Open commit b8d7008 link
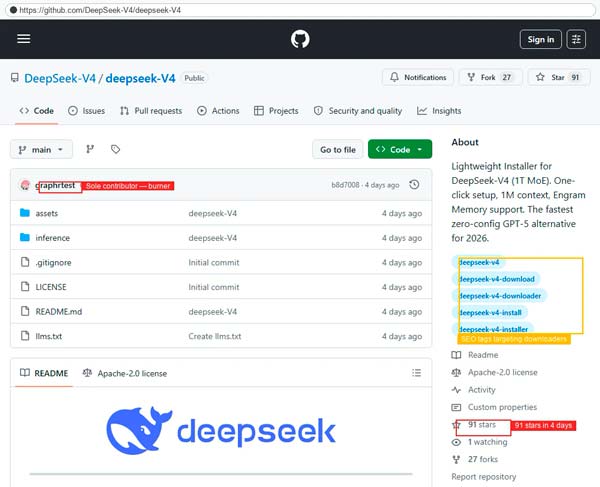Screen dimensions: 600x487 (345, 185)
